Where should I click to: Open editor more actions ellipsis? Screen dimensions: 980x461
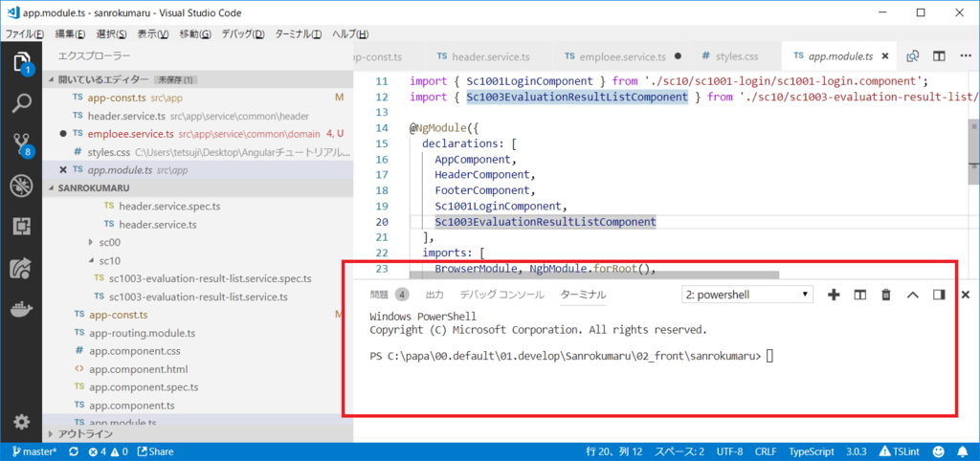pos(965,56)
